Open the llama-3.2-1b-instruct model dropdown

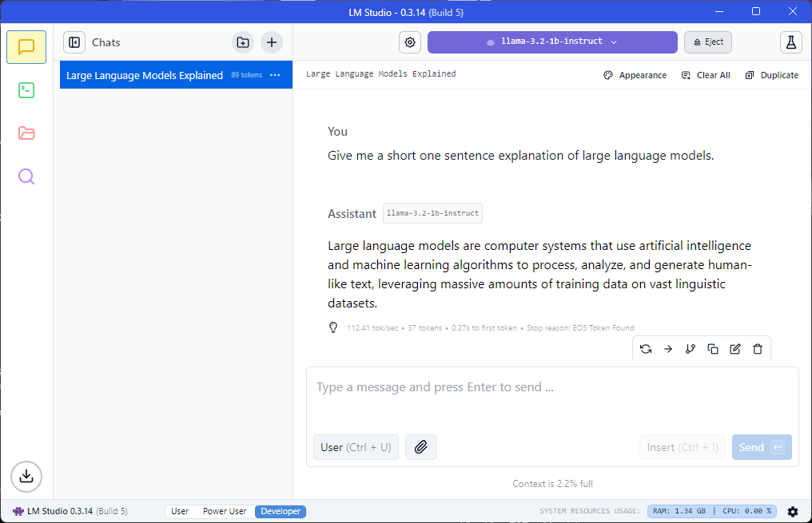point(551,42)
